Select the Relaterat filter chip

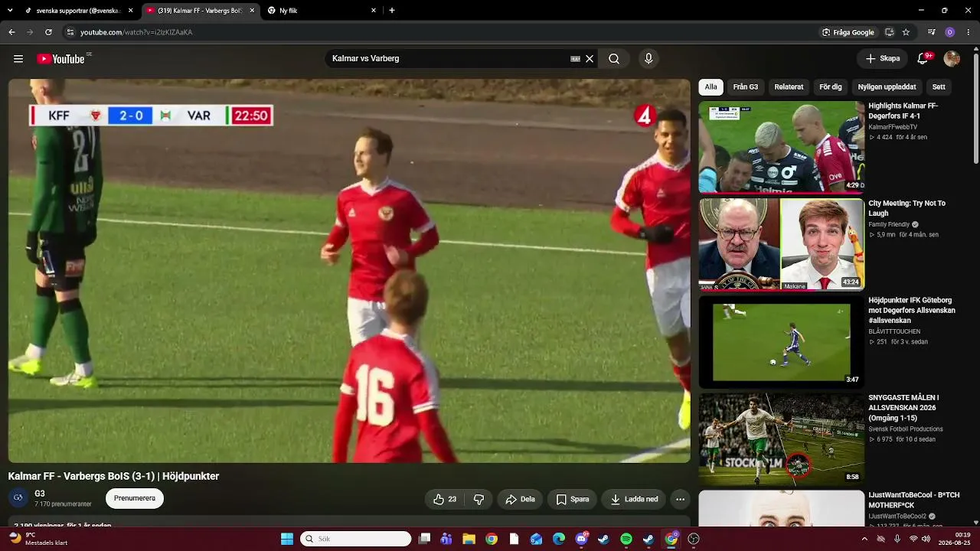(789, 87)
